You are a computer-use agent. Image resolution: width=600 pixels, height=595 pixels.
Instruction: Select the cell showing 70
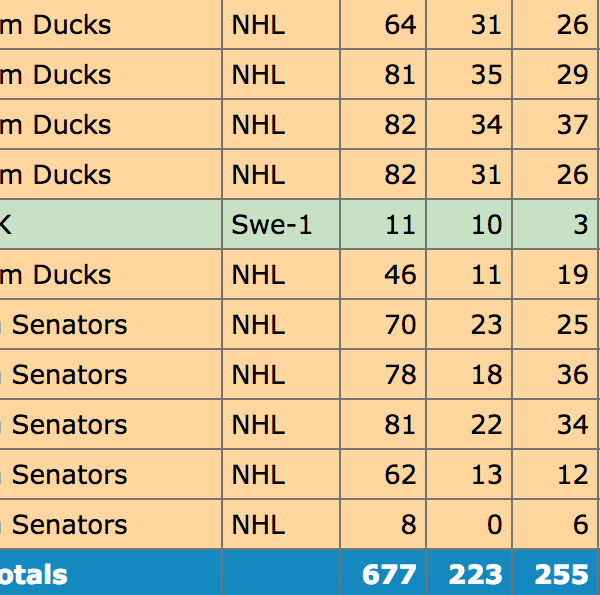click(x=400, y=325)
